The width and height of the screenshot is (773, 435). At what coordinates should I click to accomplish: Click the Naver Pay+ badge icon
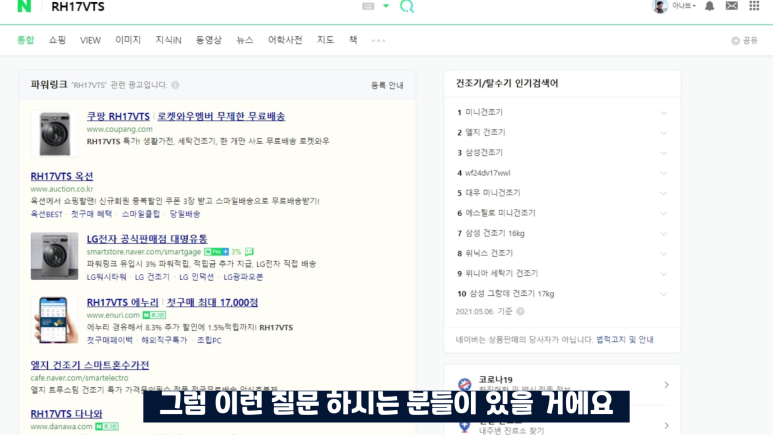pyautogui.click(x=216, y=252)
